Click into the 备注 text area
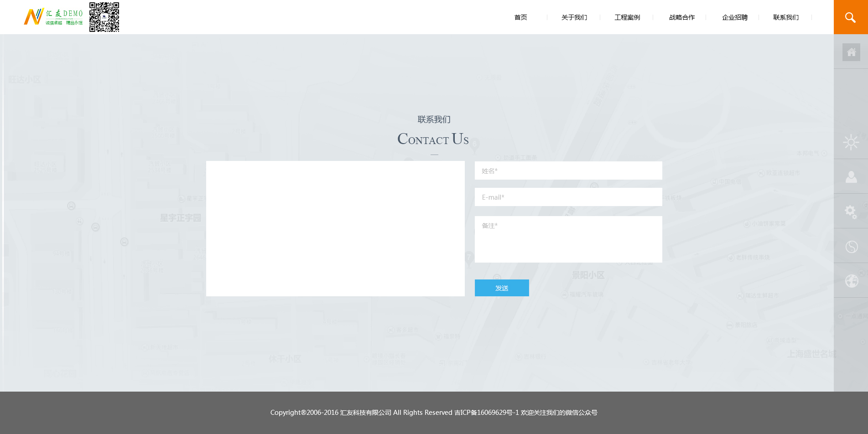 point(568,239)
